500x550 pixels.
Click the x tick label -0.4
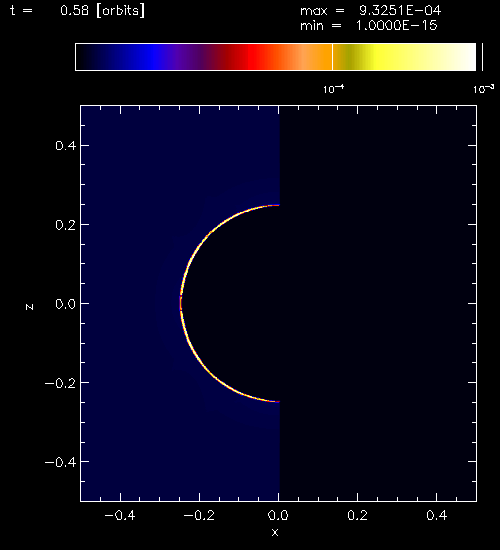point(120,515)
